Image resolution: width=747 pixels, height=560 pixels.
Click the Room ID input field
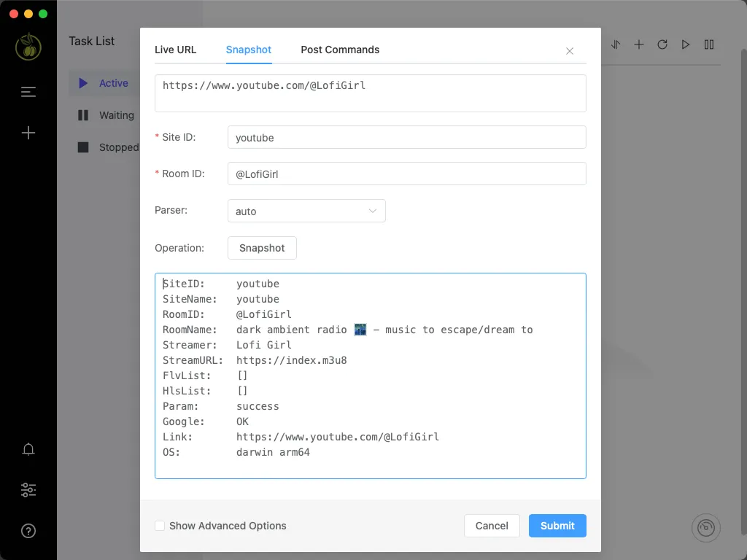(x=407, y=174)
